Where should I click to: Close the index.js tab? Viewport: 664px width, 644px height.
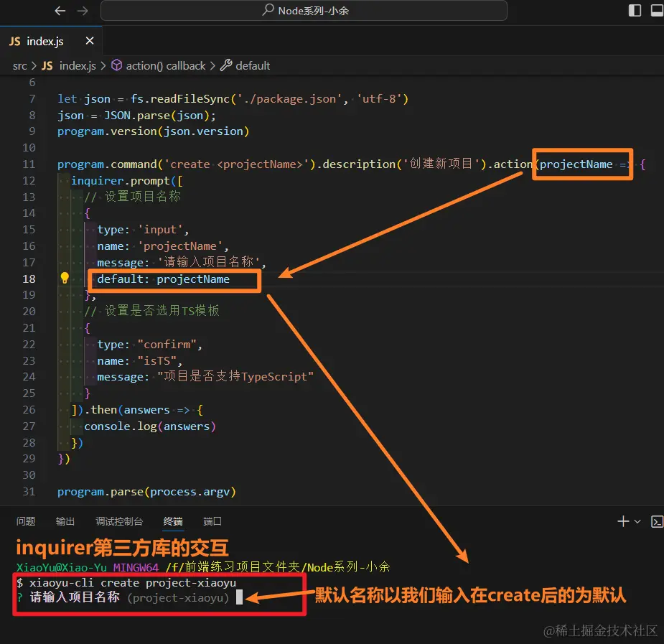click(x=89, y=41)
